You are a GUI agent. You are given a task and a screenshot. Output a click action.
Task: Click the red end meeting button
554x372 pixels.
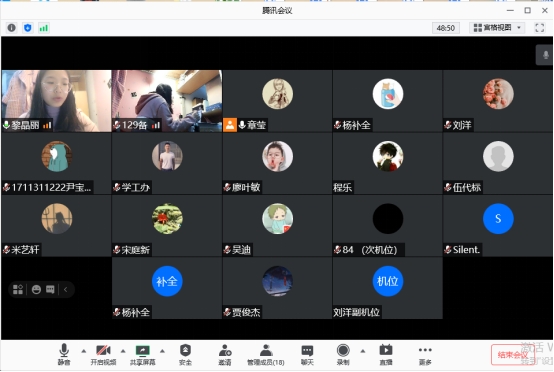(x=512, y=355)
